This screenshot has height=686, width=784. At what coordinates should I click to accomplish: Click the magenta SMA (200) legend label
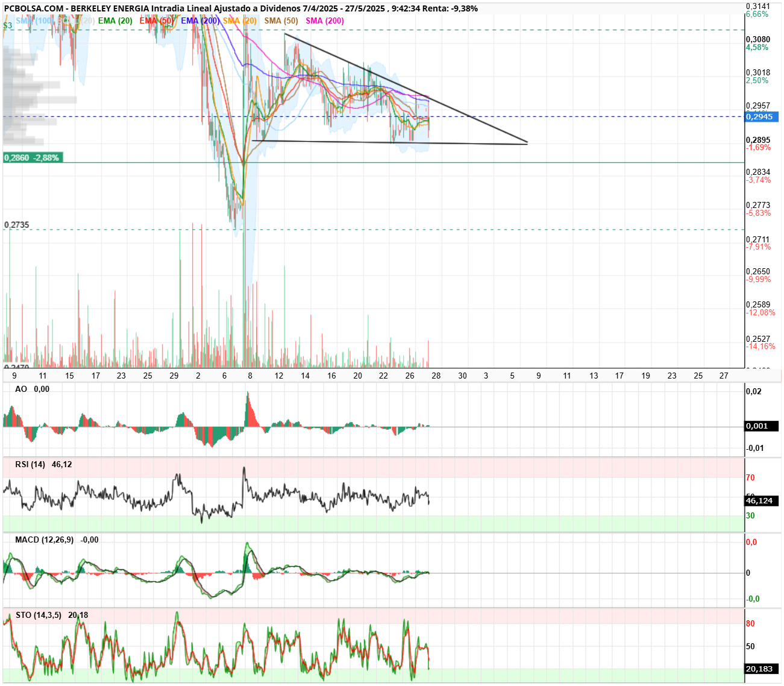point(325,20)
